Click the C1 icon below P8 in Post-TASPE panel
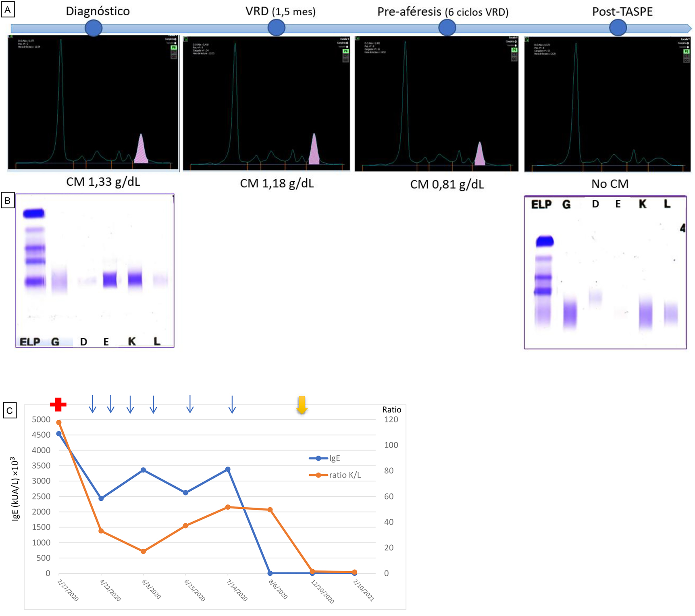This screenshot has width=695, height=616. click(686, 56)
